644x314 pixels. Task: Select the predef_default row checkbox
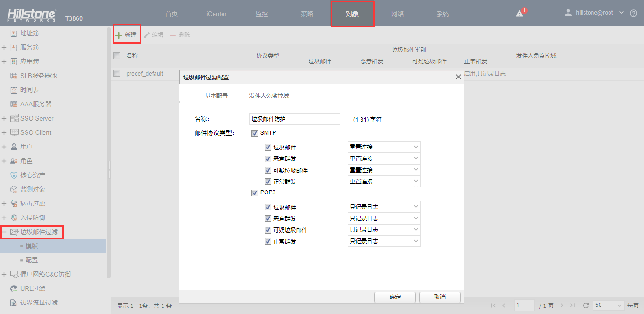tap(117, 74)
